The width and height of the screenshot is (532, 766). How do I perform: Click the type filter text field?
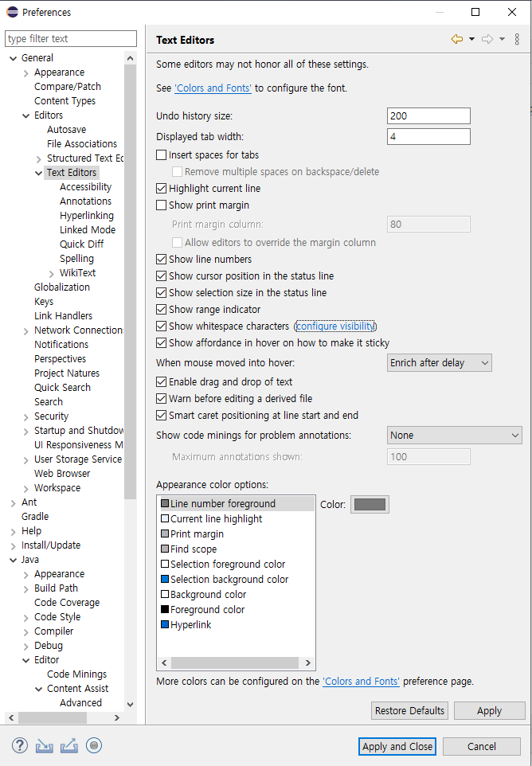point(71,38)
